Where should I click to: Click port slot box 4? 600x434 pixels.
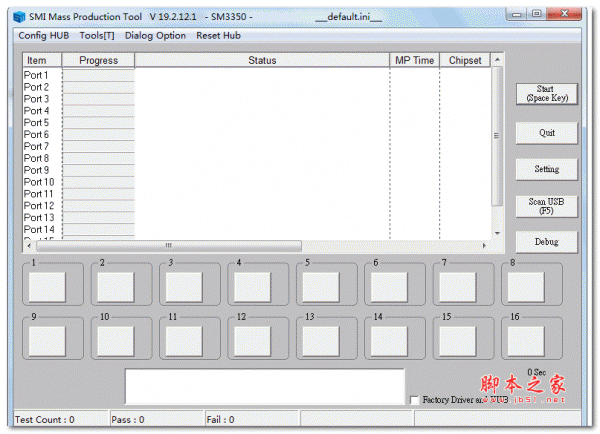click(x=253, y=287)
